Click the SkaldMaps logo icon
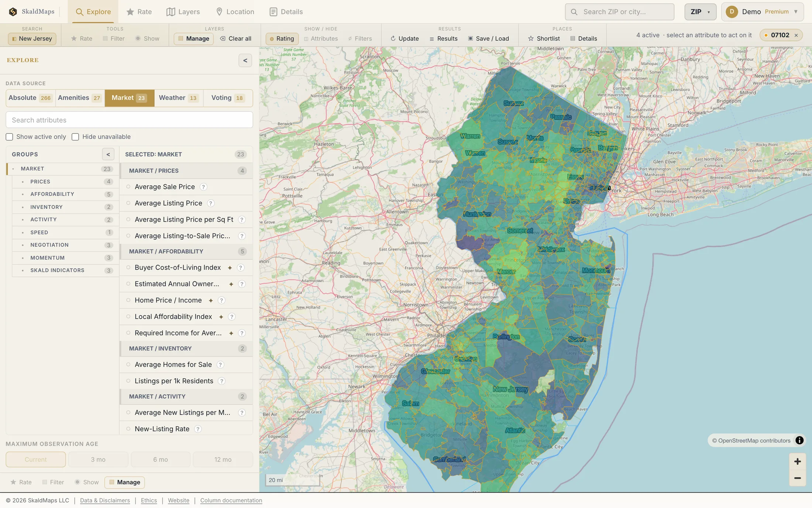 (x=13, y=12)
